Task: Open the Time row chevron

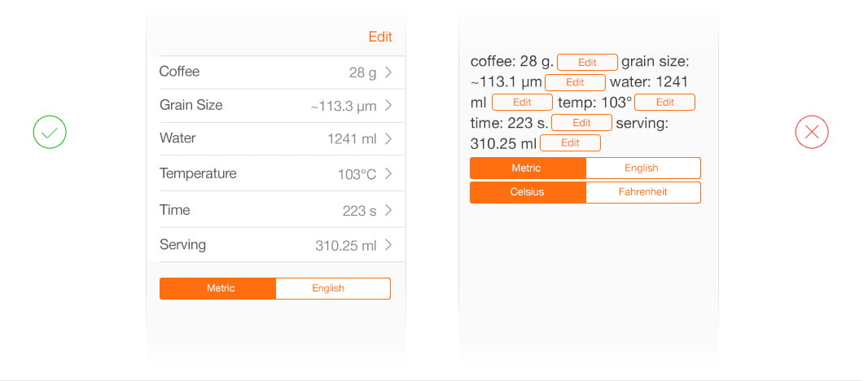Action: pos(388,210)
